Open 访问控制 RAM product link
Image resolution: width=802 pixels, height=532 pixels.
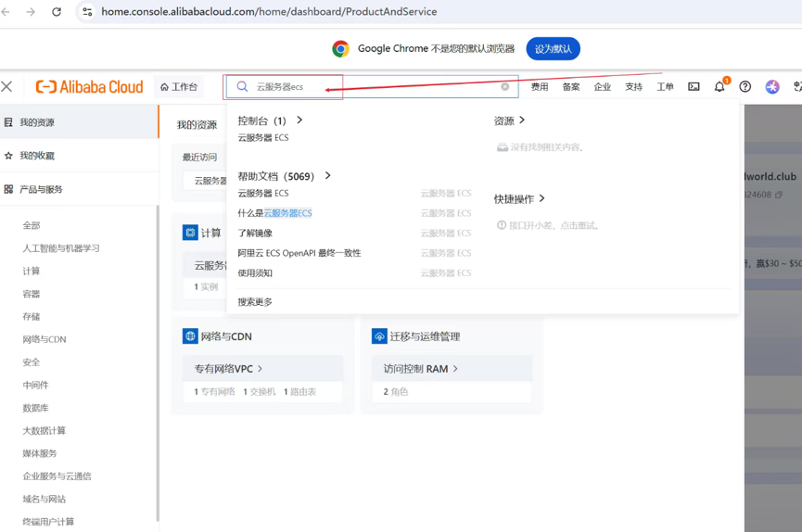point(420,369)
